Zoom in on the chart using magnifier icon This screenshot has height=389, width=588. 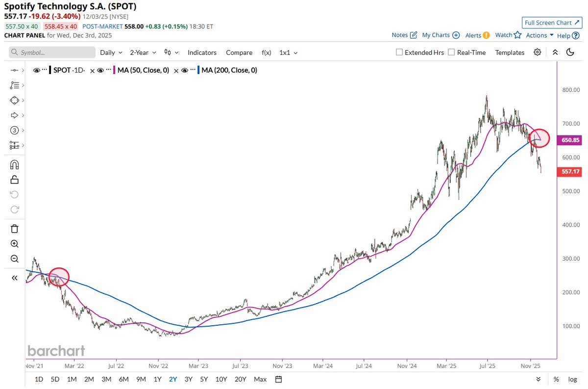14,244
